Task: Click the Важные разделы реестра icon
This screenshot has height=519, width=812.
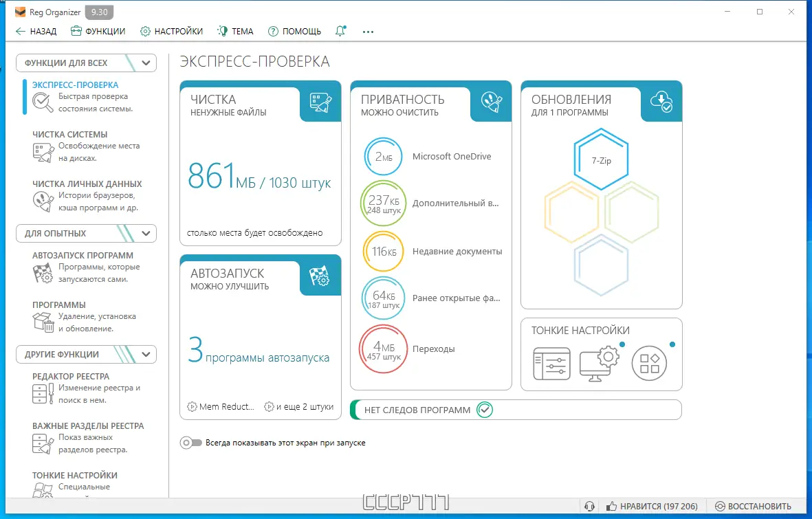Action: coord(43,443)
